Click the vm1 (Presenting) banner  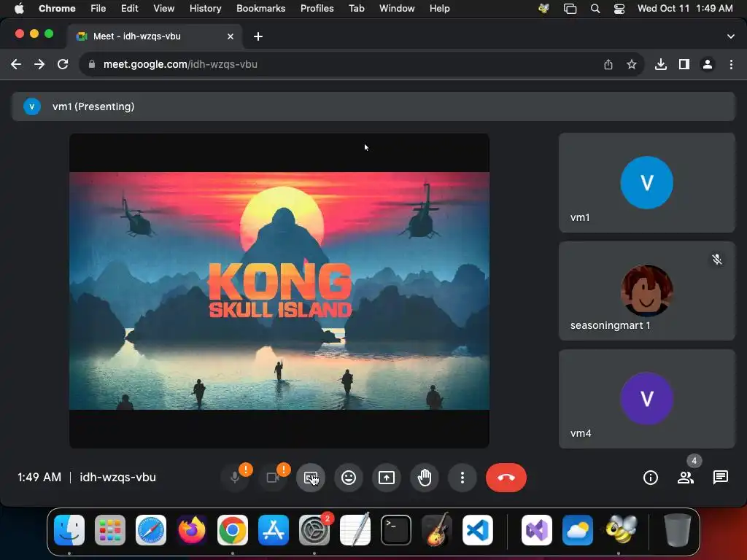[373, 106]
